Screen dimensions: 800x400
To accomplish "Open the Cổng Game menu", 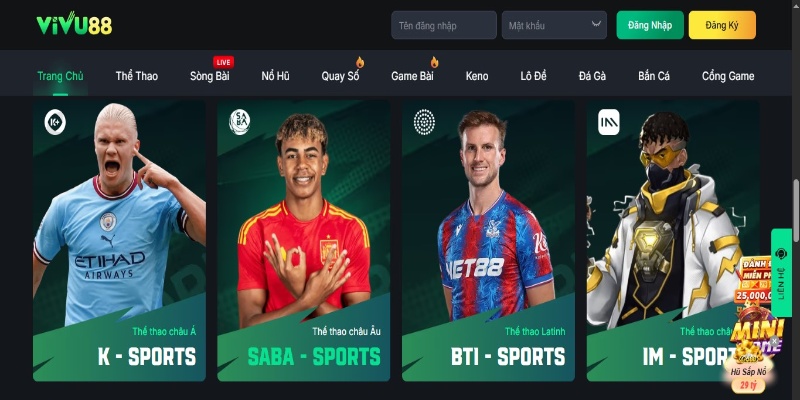I will point(728,76).
